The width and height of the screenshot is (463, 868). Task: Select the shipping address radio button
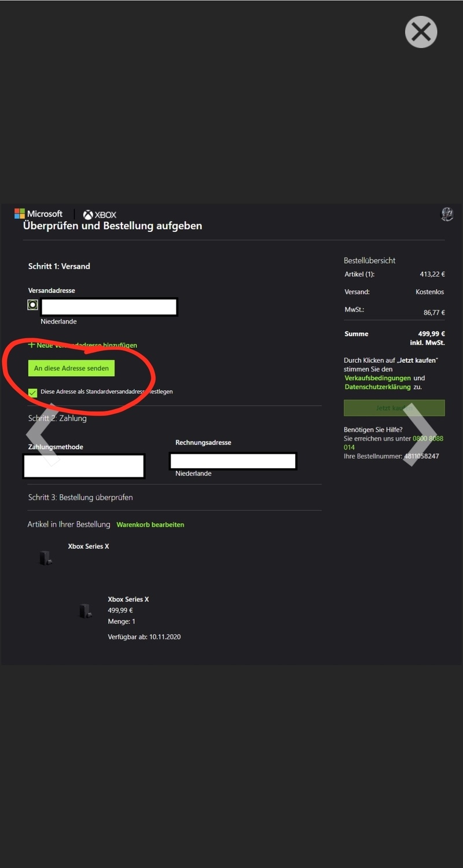coord(33,305)
